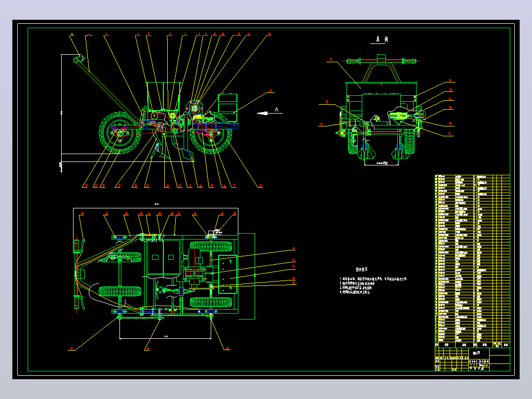Select the width dimension under the A-direction view

(x=381, y=163)
